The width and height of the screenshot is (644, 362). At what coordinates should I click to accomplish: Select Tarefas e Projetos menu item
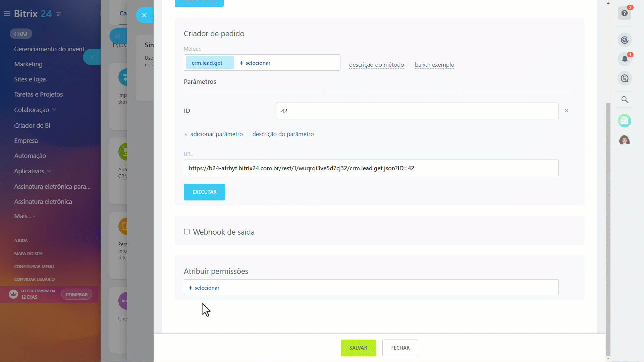(x=39, y=94)
